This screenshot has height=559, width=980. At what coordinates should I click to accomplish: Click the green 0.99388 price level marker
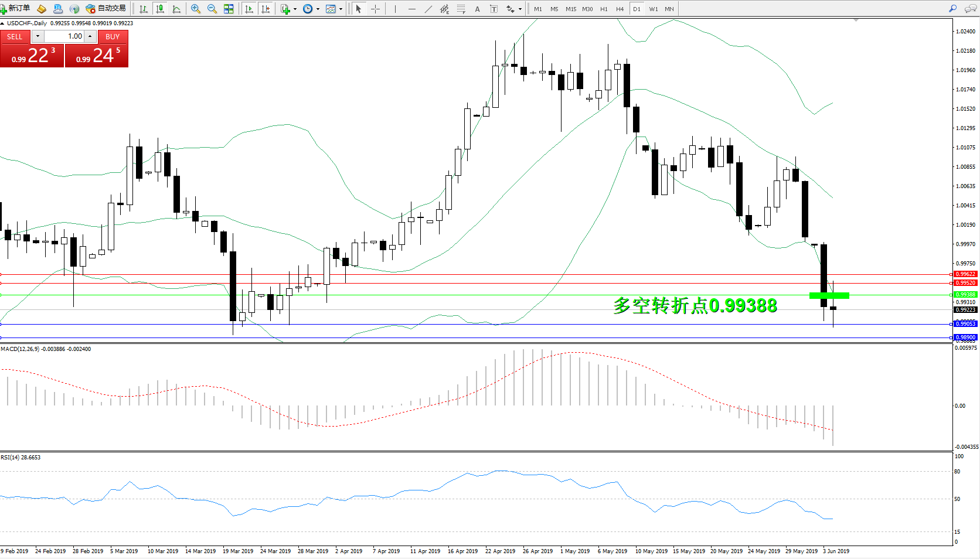829,295
